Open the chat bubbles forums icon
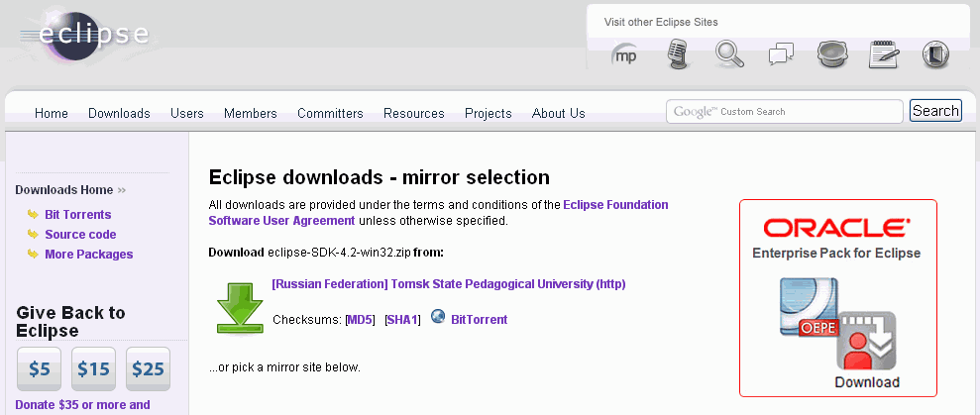Viewport: 980px width, 415px height. [781, 53]
